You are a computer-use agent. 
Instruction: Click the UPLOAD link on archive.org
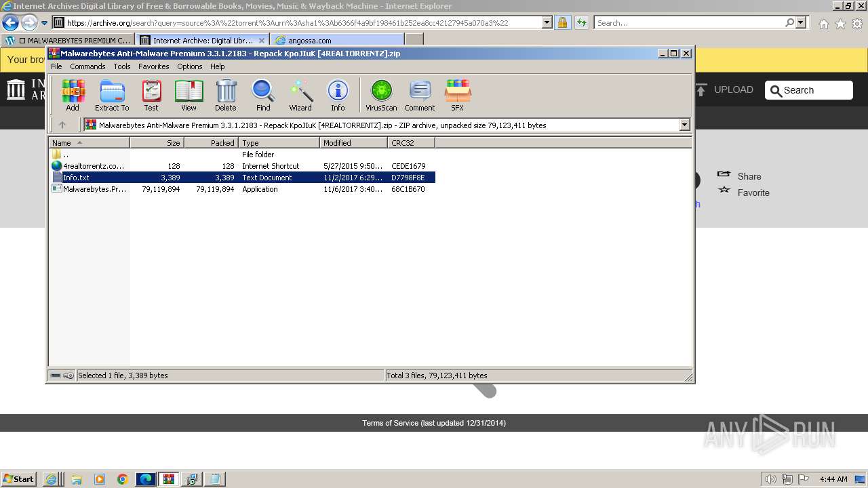coord(724,89)
